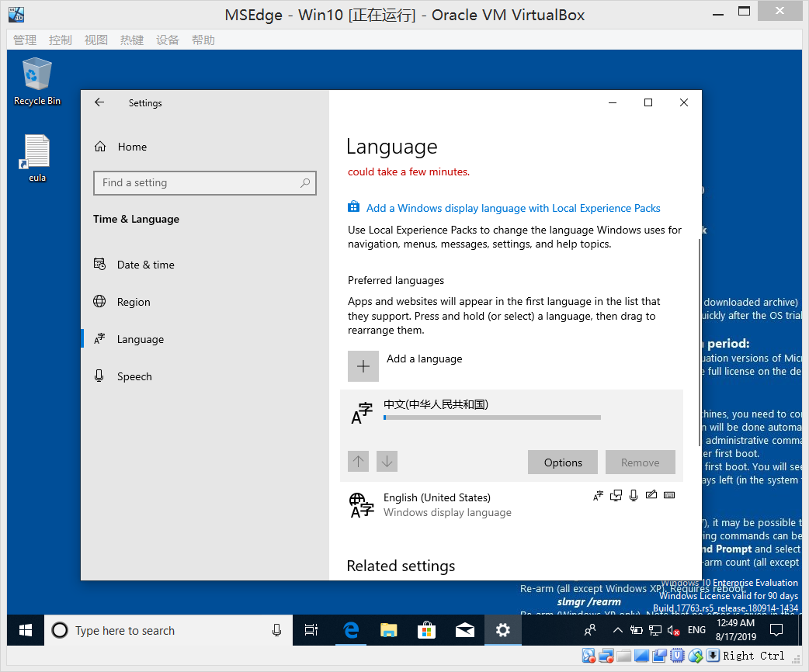Move Chinese language down with arrow
This screenshot has height=672, width=809.
[387, 461]
